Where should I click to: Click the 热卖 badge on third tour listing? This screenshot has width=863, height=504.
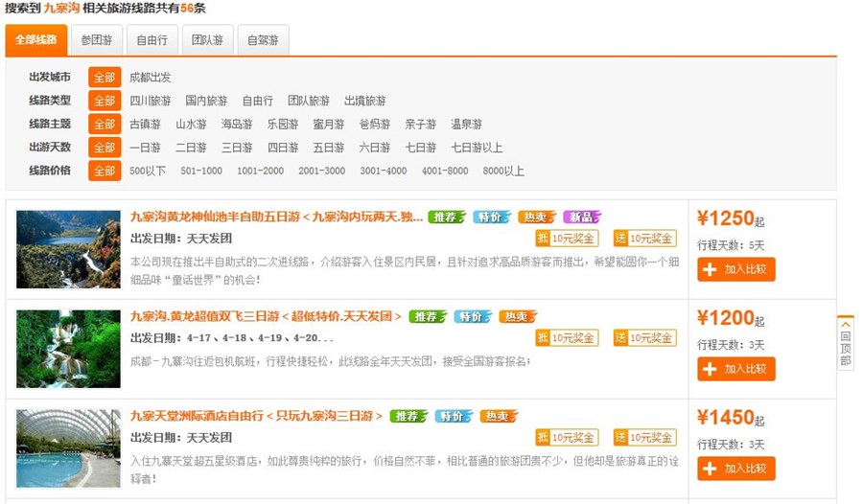(x=499, y=416)
